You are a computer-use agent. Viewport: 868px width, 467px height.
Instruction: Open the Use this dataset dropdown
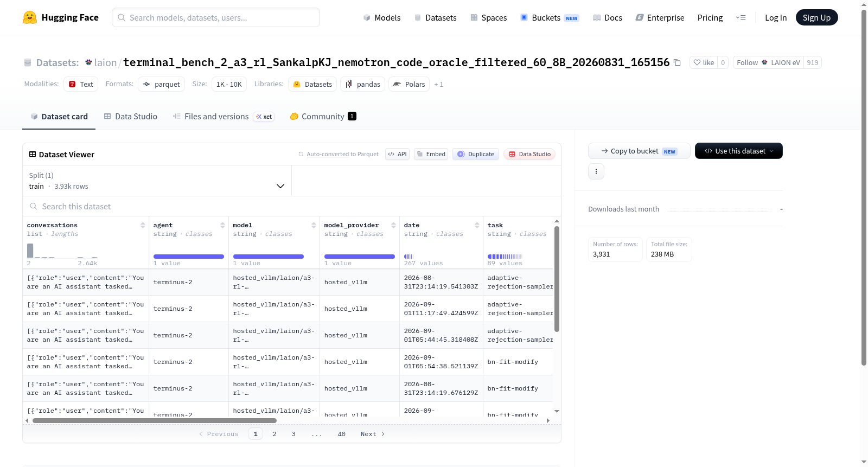739,151
